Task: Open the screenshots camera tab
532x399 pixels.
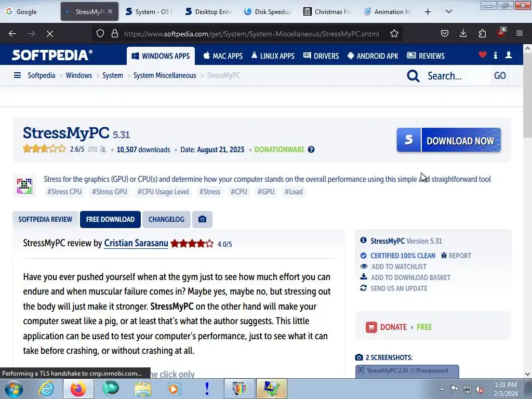Action: pyautogui.click(x=202, y=220)
